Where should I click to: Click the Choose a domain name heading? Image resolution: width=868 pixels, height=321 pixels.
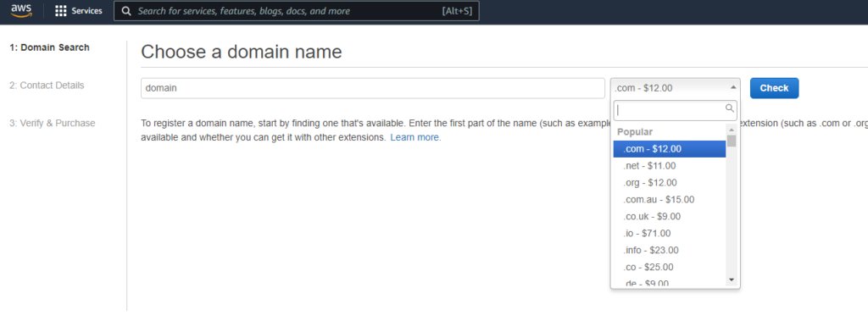point(242,52)
